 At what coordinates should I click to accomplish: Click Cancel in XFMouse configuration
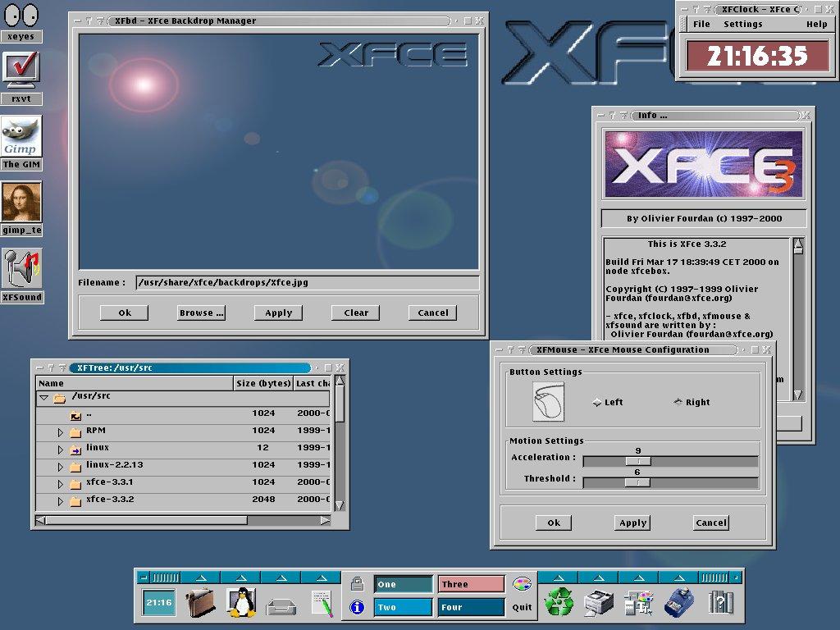click(711, 523)
